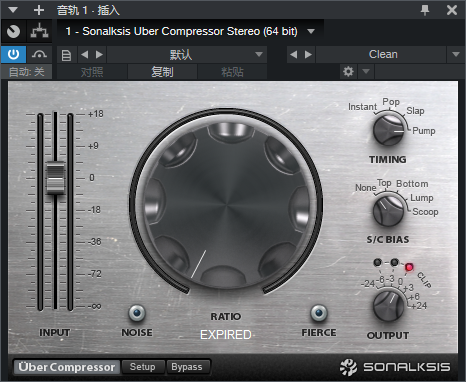The image size is (466, 382).
Task: Set timing to Pump label
Action: click(424, 131)
